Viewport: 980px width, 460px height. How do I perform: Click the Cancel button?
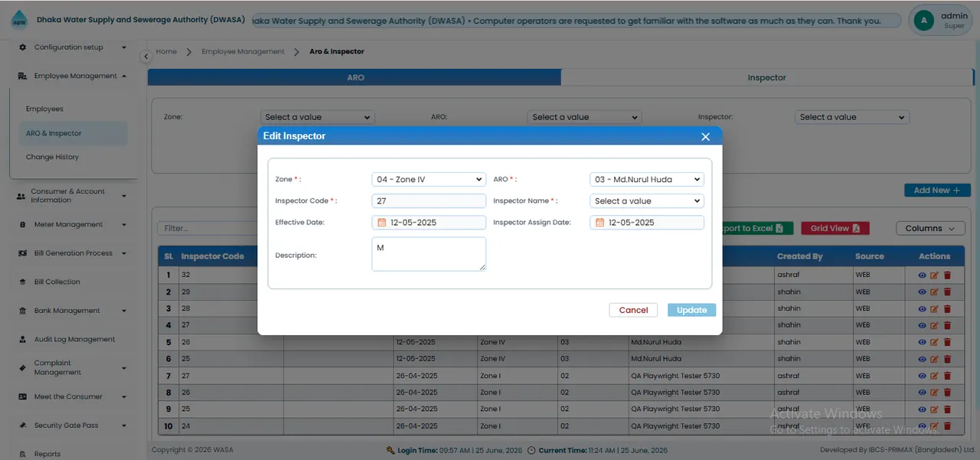pyautogui.click(x=633, y=310)
